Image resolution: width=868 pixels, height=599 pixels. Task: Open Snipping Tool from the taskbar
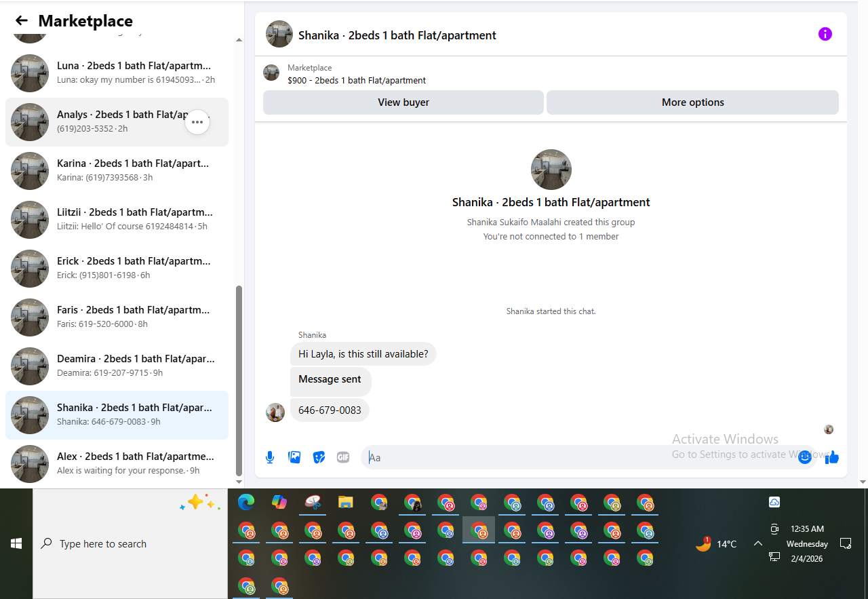[313, 502]
